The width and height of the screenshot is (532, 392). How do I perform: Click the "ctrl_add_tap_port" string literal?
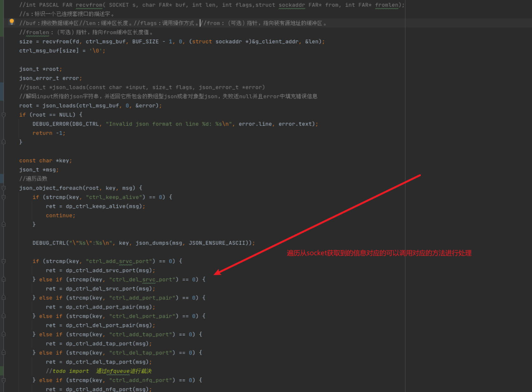tap(141, 334)
